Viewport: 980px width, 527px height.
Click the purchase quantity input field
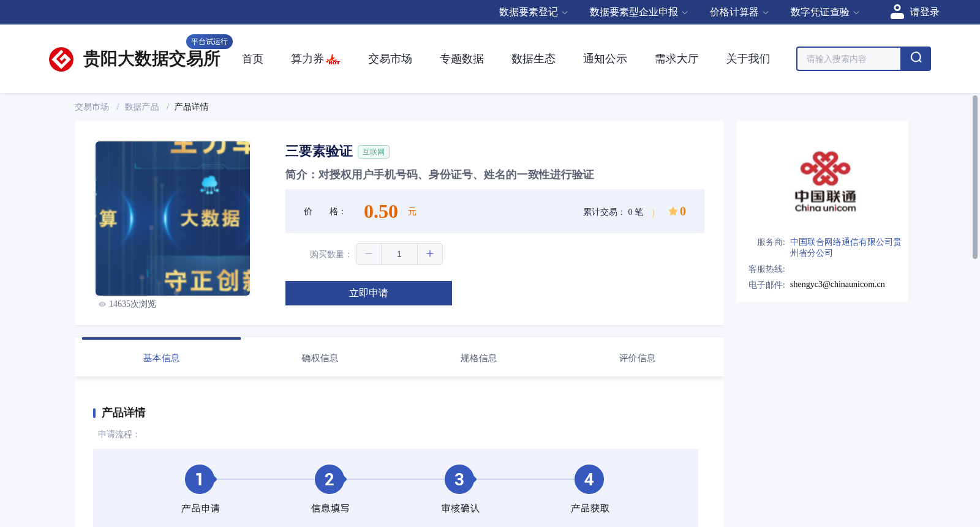(399, 254)
